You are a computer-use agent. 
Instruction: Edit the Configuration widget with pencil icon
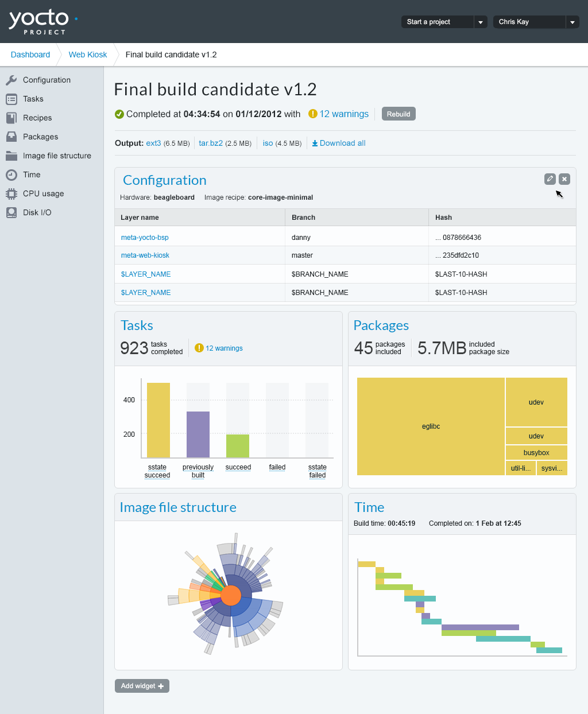coord(550,179)
